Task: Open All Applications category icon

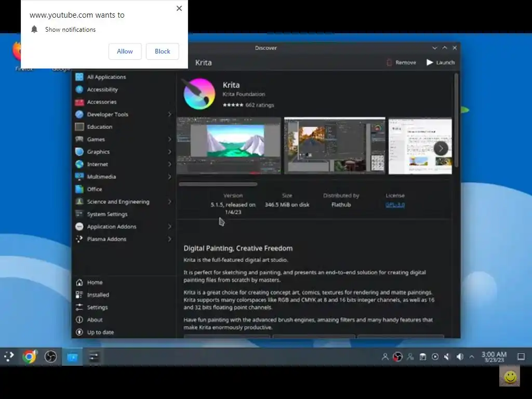Action: click(x=79, y=77)
